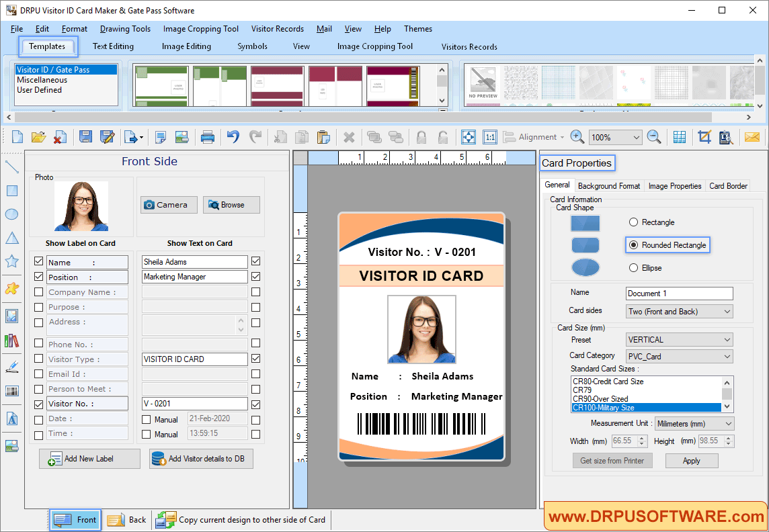The width and height of the screenshot is (769, 532).
Task: Check the Manual option beside the date
Action: tap(146, 419)
